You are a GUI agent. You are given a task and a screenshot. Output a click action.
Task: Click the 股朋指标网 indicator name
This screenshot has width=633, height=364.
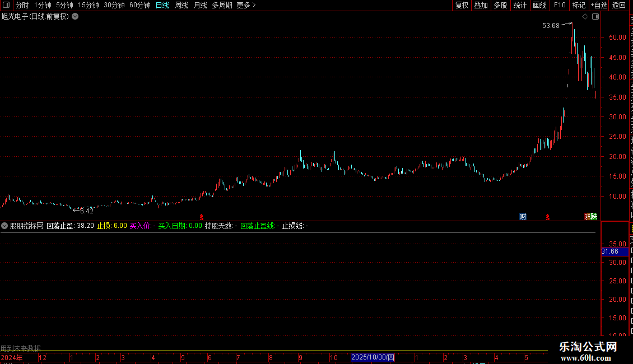tap(27, 226)
